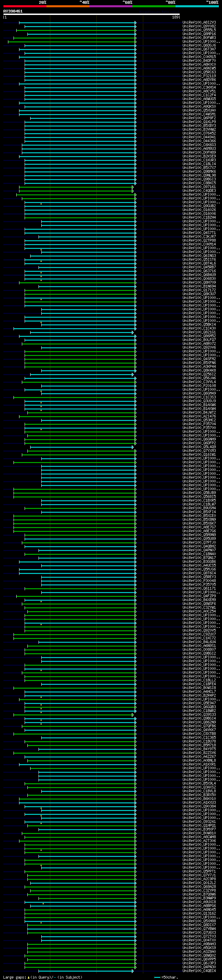
Task: Click the label UniRef100_O08807
Action: pyautogui.click(x=199, y=650)
